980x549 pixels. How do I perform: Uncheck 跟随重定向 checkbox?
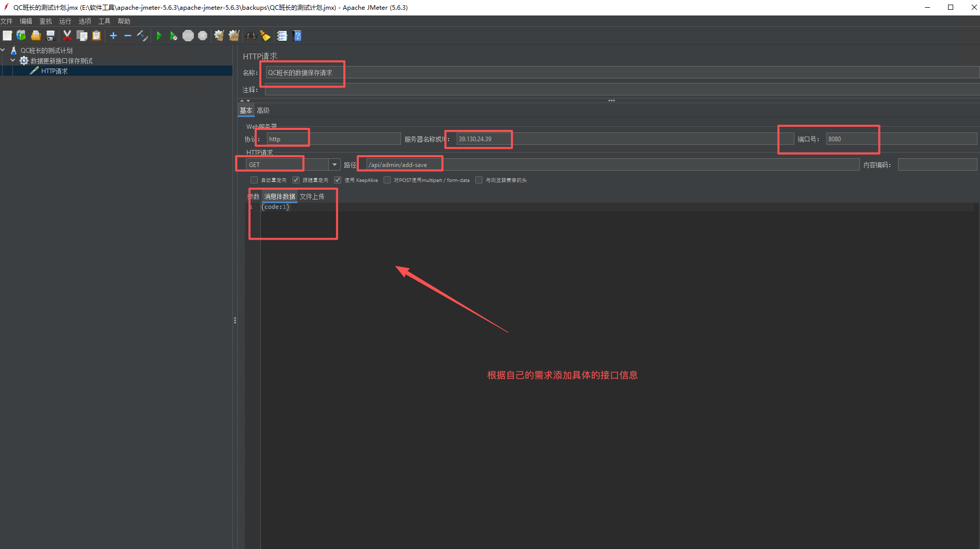click(296, 180)
